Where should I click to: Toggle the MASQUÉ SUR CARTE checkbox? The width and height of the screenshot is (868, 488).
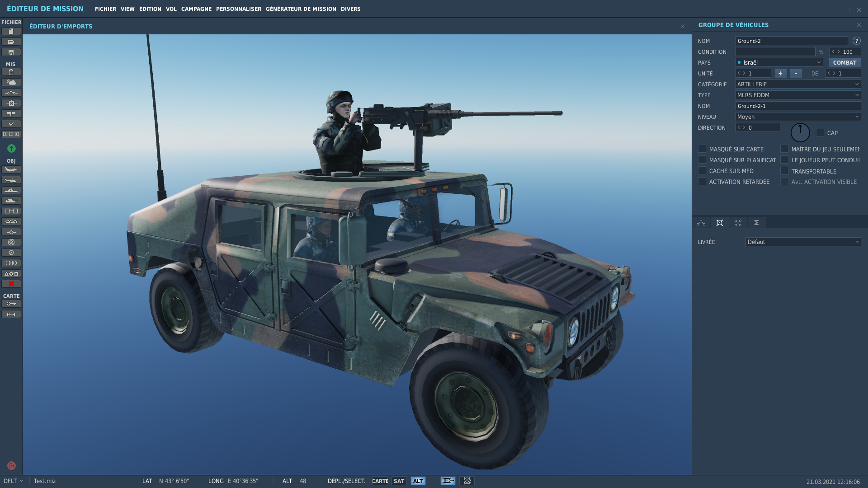(702, 149)
